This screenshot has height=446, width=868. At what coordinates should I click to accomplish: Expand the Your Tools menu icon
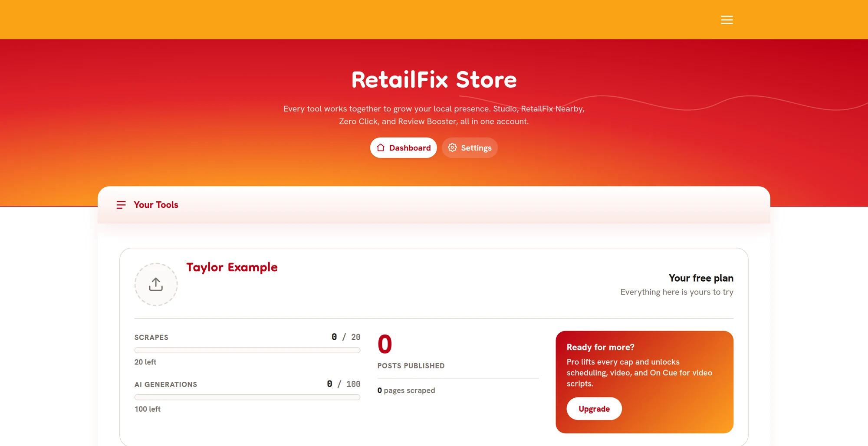pyautogui.click(x=121, y=205)
